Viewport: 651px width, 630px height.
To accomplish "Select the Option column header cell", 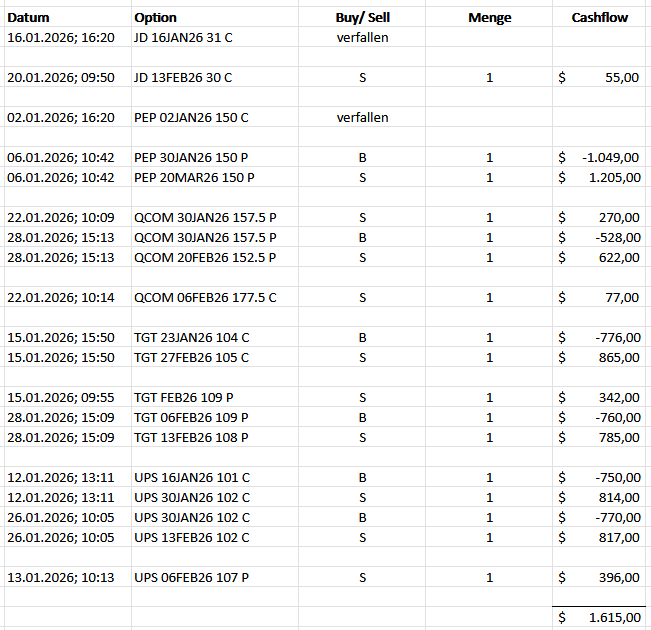I will click(x=155, y=18).
